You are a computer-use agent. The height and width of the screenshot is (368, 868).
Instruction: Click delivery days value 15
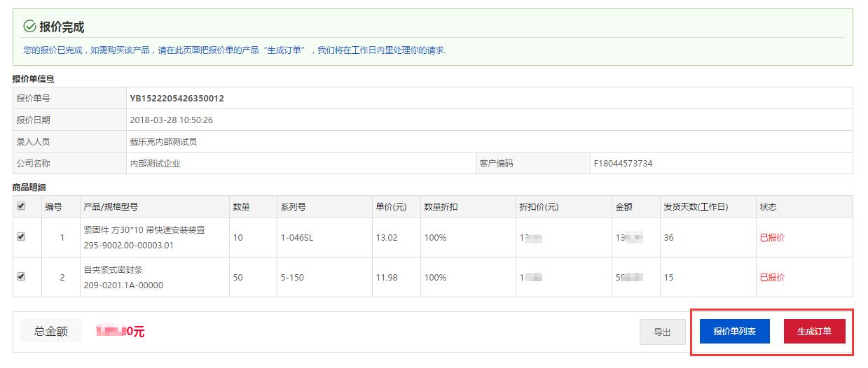coord(668,278)
